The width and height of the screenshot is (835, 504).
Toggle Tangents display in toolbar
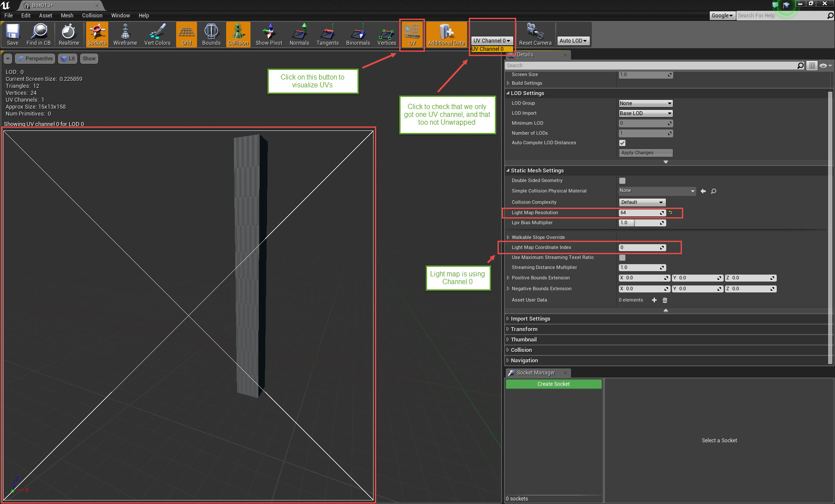click(327, 34)
